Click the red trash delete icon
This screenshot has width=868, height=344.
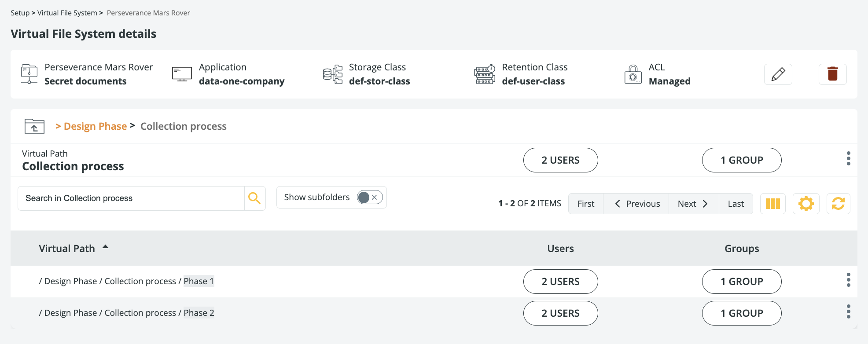click(832, 74)
